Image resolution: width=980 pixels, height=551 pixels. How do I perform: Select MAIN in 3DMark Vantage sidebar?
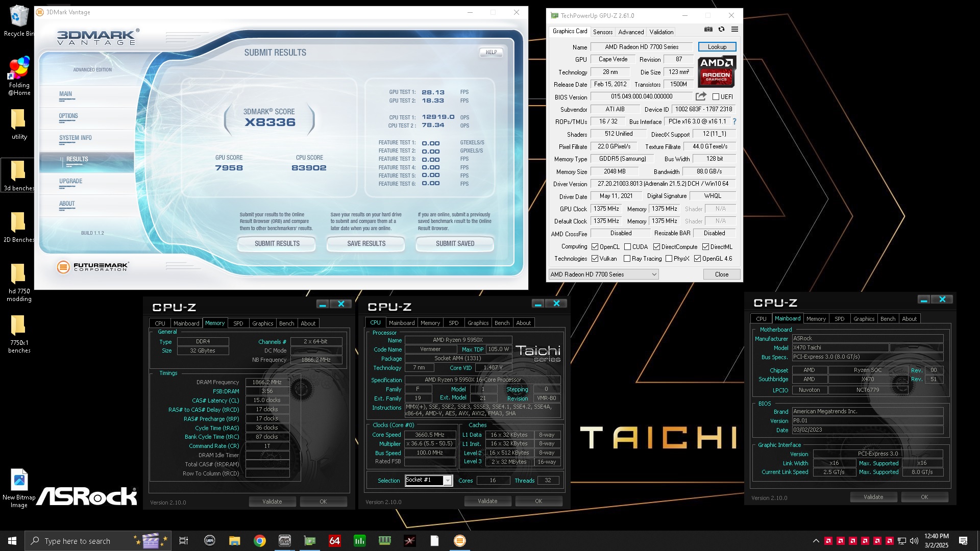[65, 94]
